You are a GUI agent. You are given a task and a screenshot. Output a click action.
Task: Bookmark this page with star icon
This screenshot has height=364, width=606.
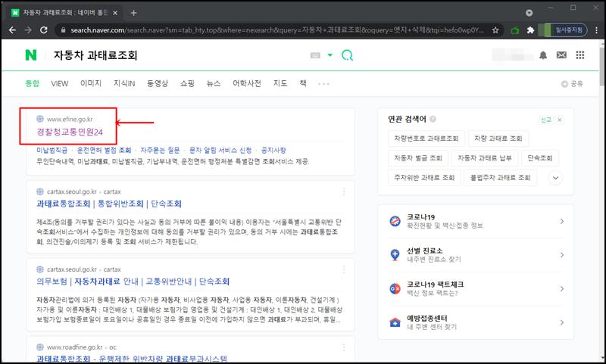495,30
